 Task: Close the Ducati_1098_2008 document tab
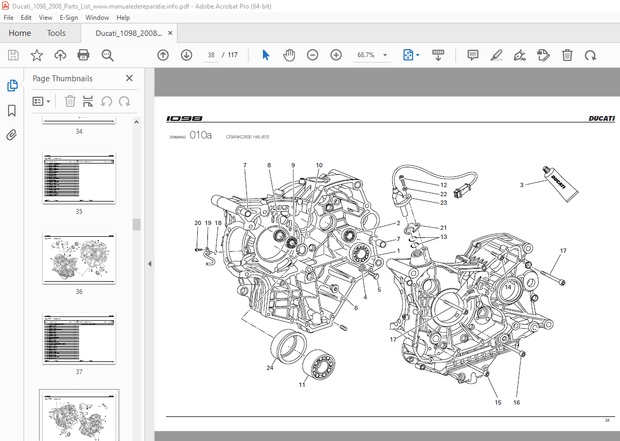(170, 33)
